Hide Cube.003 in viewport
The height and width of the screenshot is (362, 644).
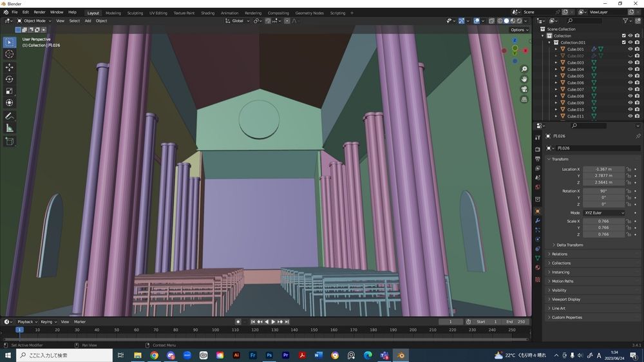pyautogui.click(x=630, y=62)
